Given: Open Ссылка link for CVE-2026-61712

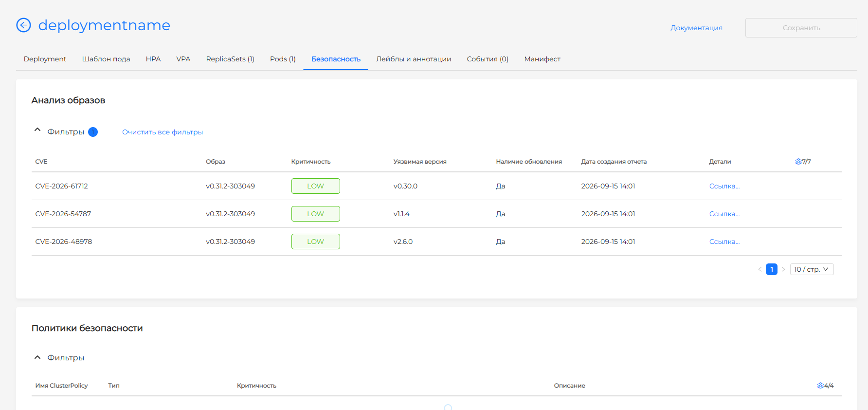Looking at the screenshot, I should coord(724,186).
